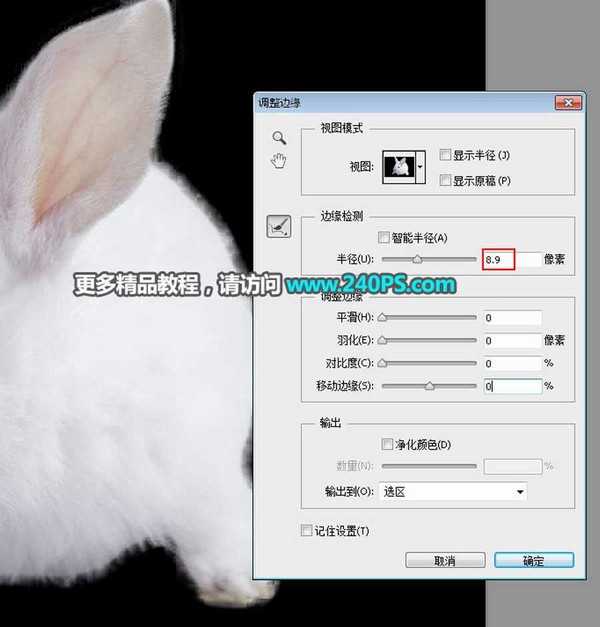Viewport: 600px width, 627px height.
Task: Select the Zoom magnifier tool in dialog
Action: click(279, 137)
